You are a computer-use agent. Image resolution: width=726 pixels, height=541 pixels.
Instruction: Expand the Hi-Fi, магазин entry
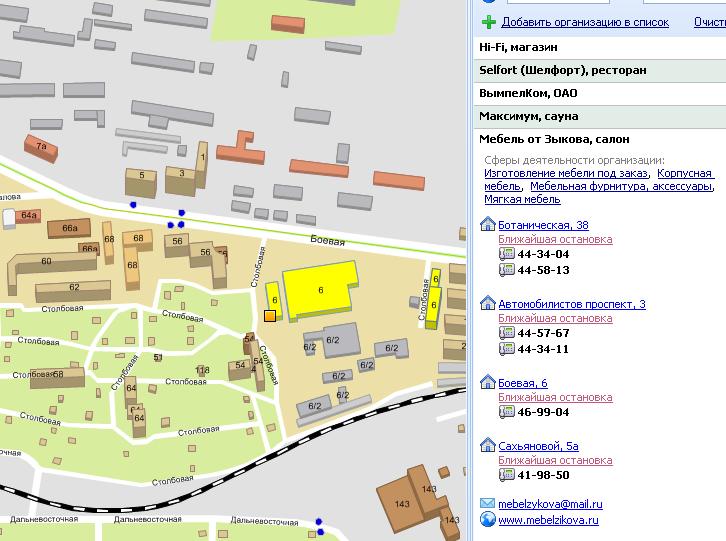[517, 47]
